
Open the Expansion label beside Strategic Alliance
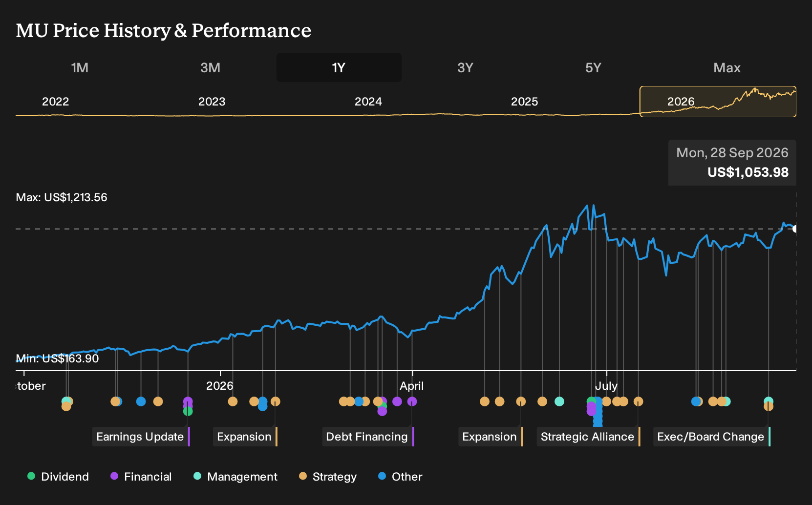tap(491, 437)
